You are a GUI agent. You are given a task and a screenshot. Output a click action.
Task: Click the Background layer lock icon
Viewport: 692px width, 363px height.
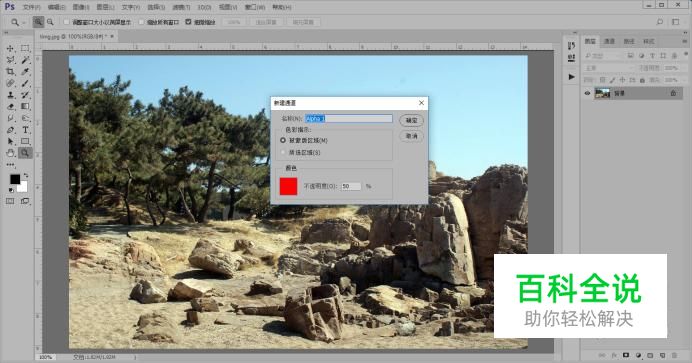[673, 93]
